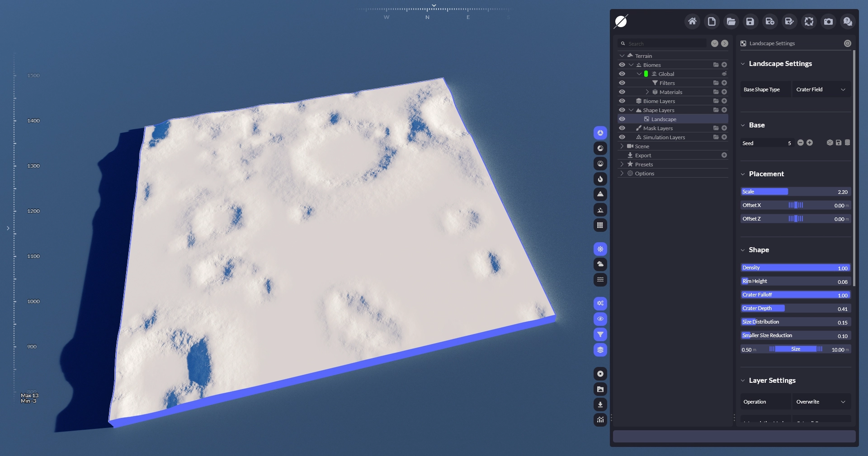Collapse the Placement section

[743, 174]
